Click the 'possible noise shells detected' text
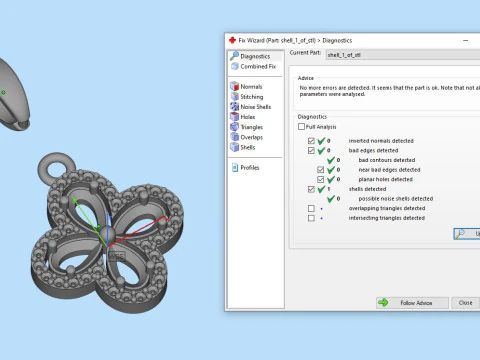The height and width of the screenshot is (360, 480). [x=396, y=199]
